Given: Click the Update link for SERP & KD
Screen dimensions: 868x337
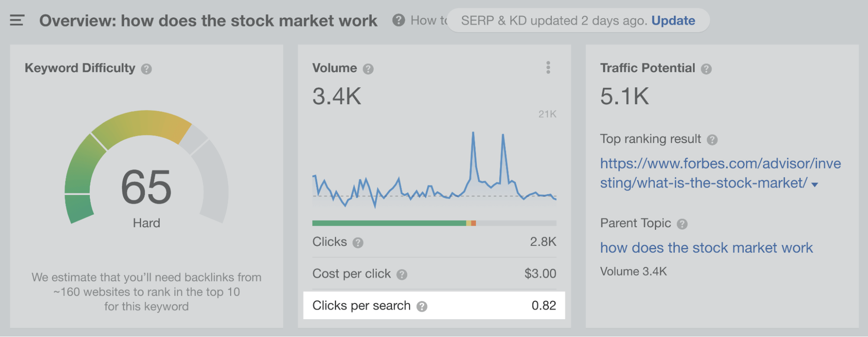Looking at the screenshot, I should [x=673, y=20].
